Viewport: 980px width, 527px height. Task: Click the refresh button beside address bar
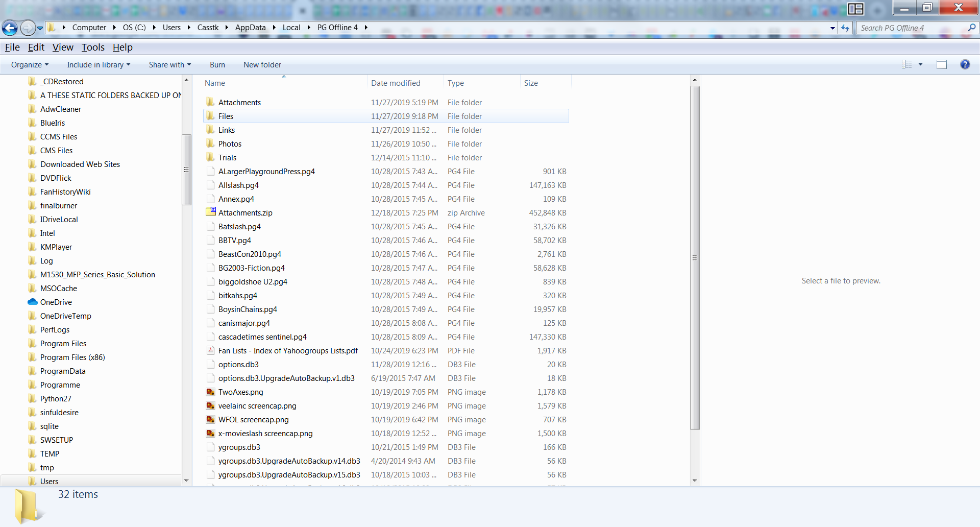coord(845,28)
